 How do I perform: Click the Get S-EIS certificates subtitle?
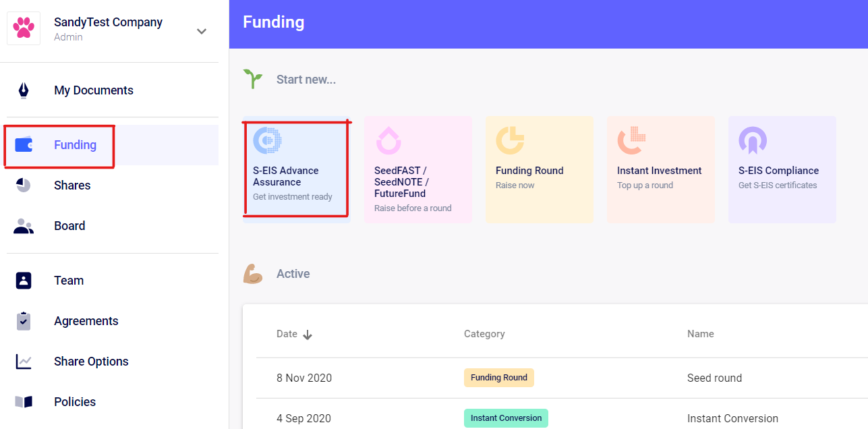tap(778, 185)
